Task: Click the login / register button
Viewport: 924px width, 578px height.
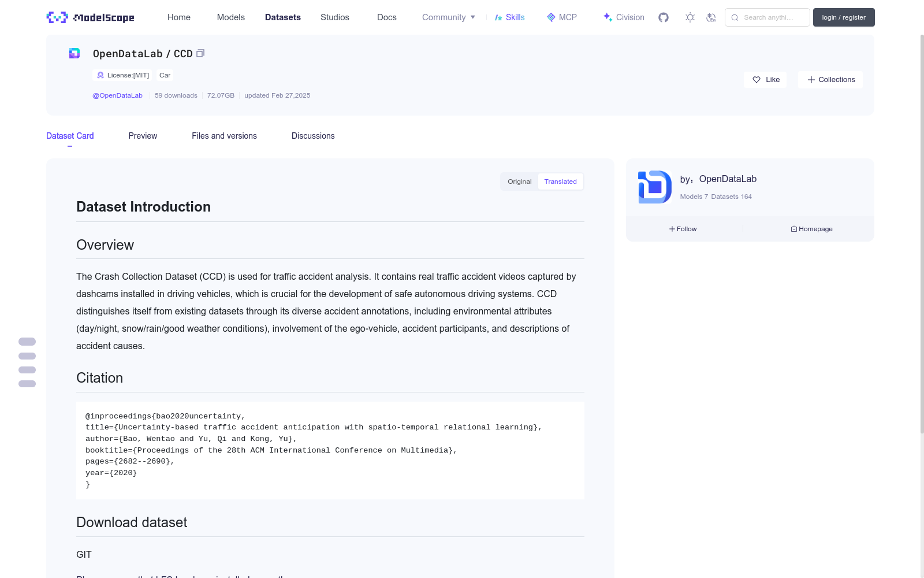Action: point(844,17)
